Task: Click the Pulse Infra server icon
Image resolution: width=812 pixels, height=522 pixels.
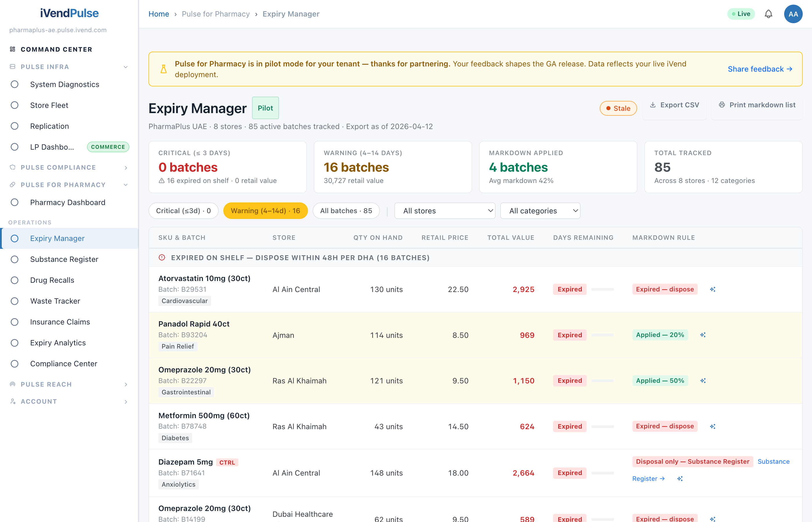Action: coord(12,67)
